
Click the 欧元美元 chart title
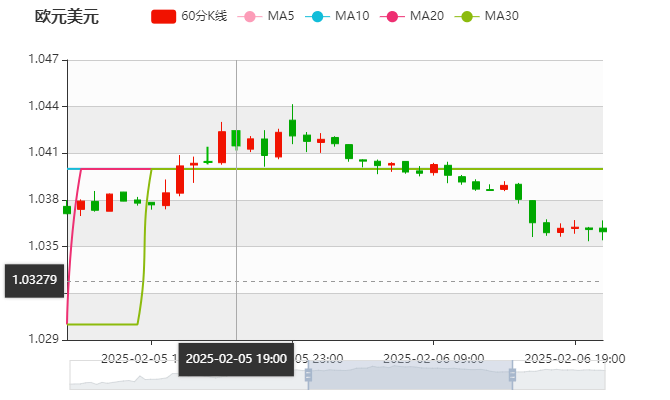click(x=66, y=16)
